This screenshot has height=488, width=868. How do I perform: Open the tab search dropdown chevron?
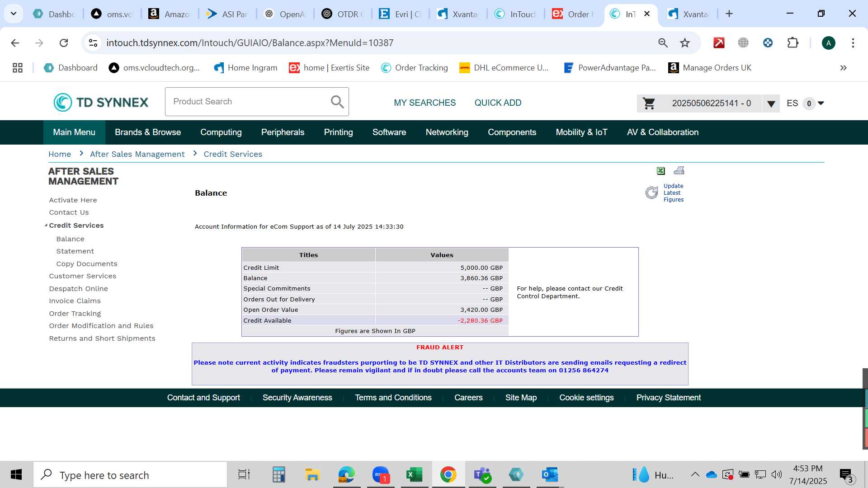point(14,14)
